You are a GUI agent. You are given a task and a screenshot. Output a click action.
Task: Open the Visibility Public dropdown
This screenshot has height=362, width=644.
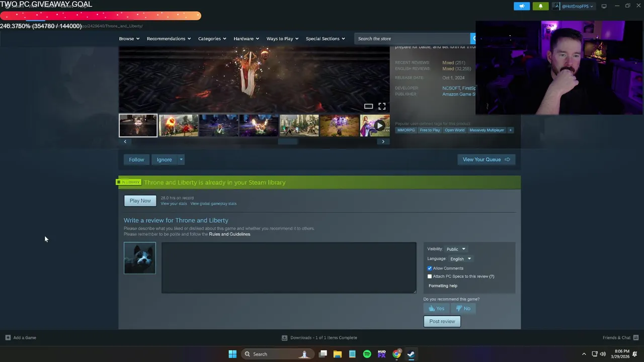pos(456,249)
